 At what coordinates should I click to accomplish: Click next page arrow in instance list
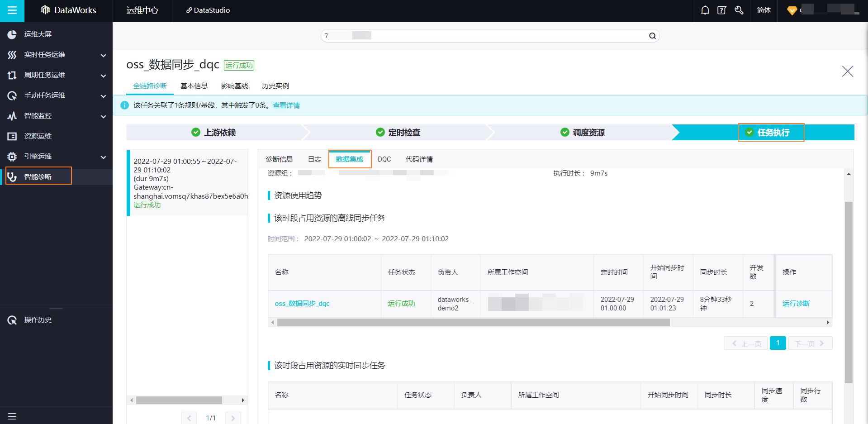click(233, 418)
